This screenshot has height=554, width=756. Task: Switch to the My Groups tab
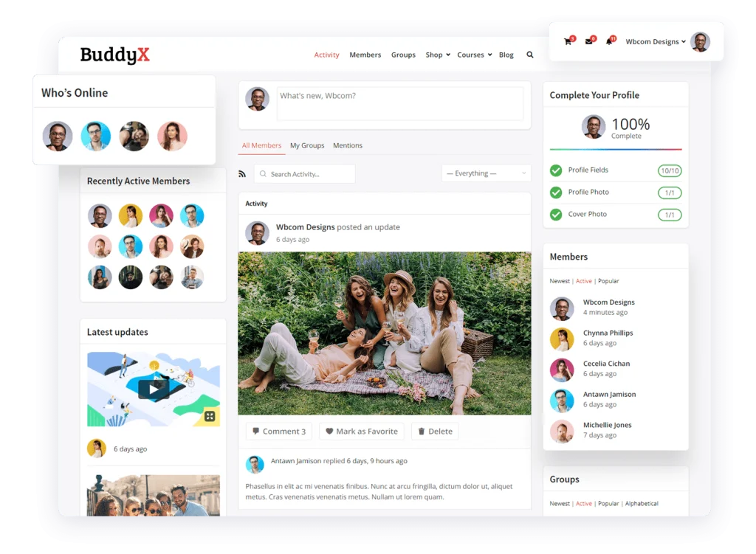[307, 145]
